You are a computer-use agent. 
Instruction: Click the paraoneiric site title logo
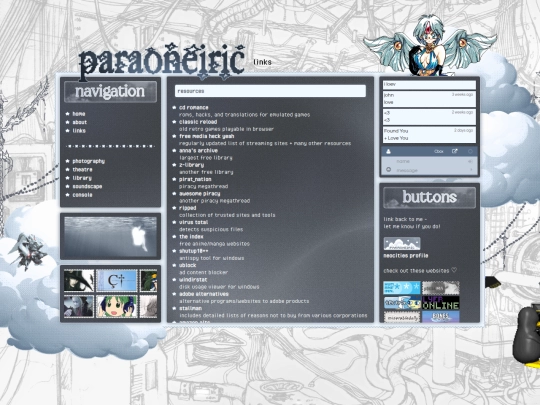[x=162, y=61]
